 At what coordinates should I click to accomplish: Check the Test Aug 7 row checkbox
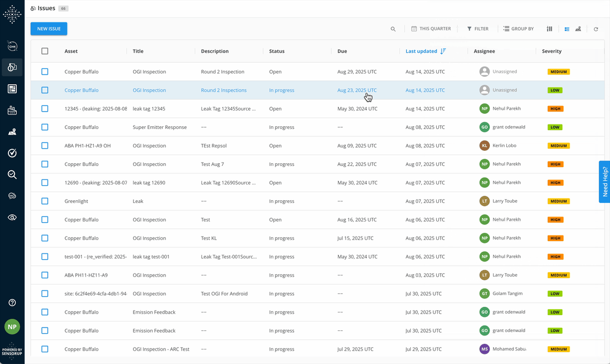coord(45,164)
